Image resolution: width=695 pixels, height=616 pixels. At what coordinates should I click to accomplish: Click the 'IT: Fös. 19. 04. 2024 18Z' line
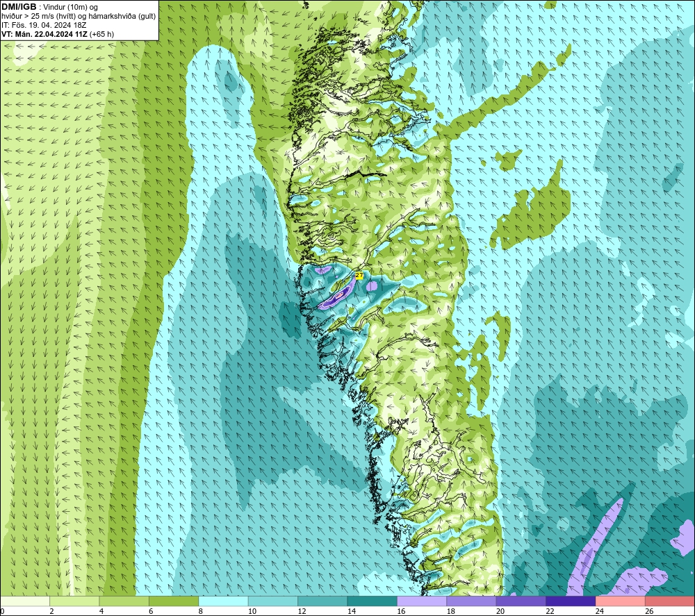[x=44, y=25]
